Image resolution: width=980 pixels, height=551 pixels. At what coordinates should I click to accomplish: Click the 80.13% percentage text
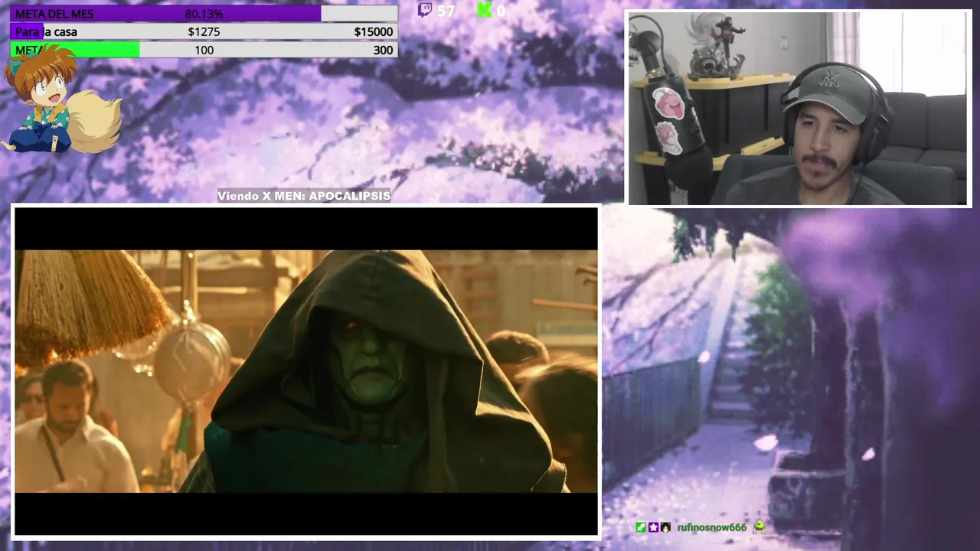point(204,14)
